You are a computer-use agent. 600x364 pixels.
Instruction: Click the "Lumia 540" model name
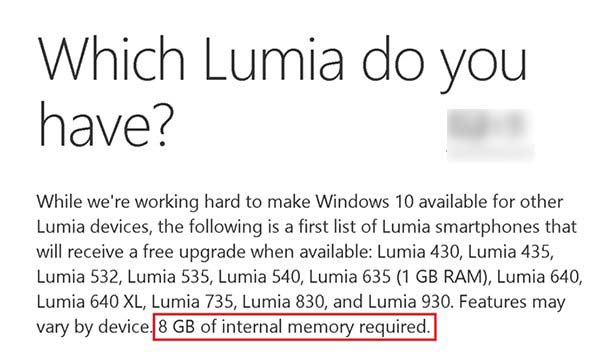click(259, 277)
